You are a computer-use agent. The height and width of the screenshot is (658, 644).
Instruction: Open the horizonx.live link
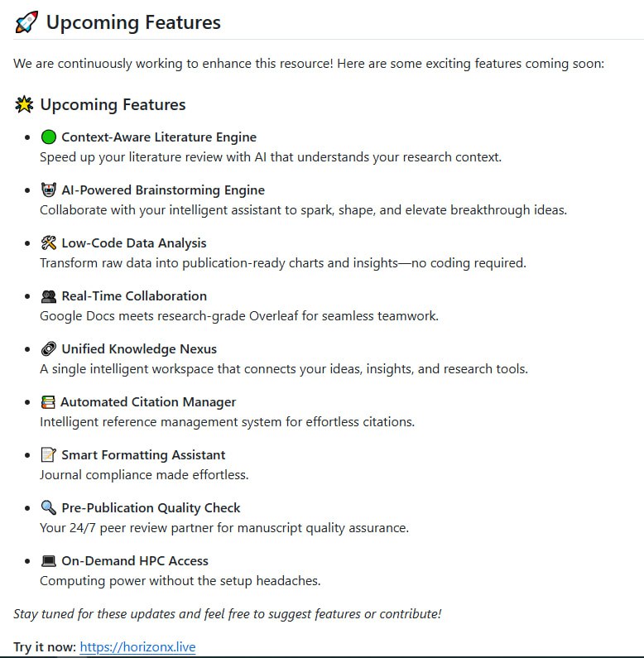tap(137, 646)
